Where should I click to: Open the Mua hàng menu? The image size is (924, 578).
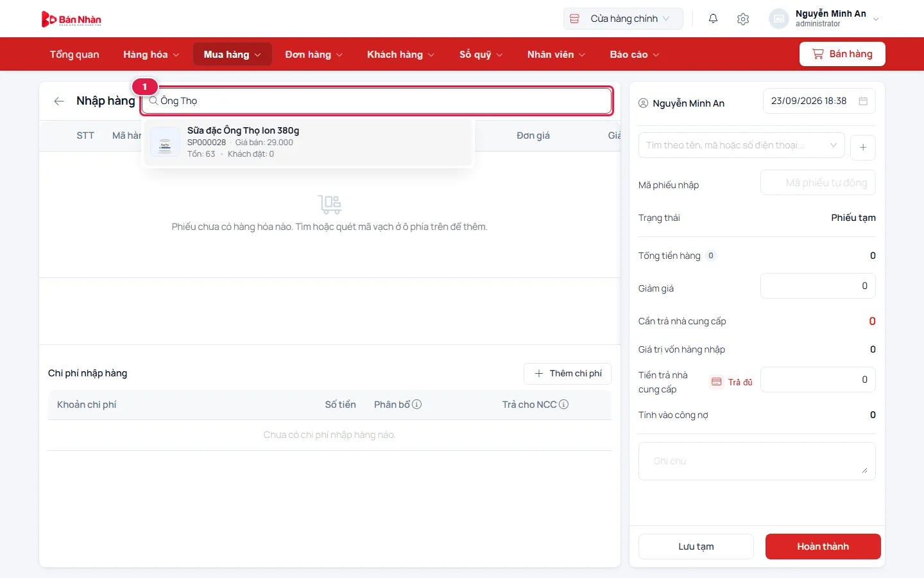pos(232,55)
